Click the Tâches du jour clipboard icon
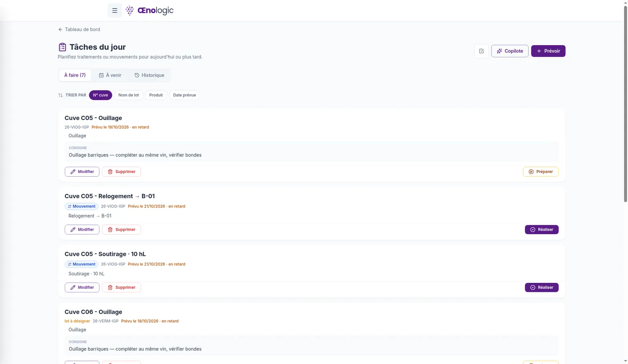 (62, 47)
